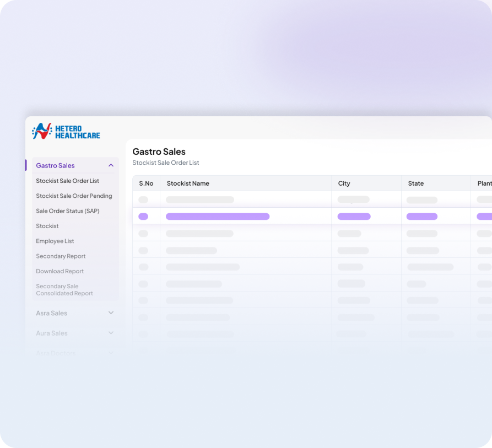Go to Sale Order Status (SAP)
The width and height of the screenshot is (492, 448).
[x=68, y=211]
